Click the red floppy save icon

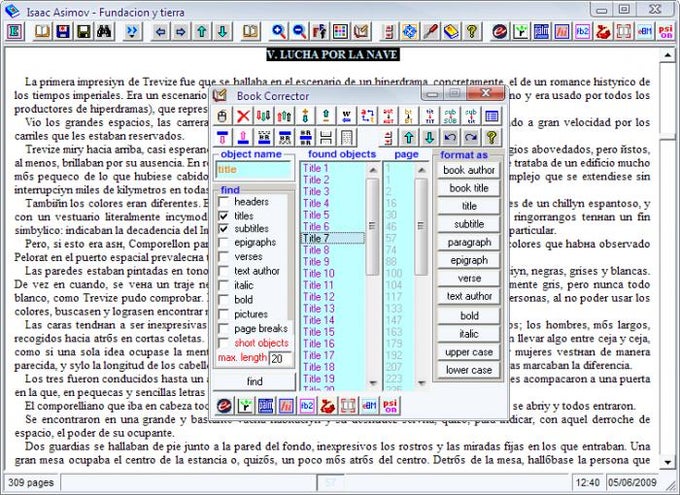click(63, 32)
